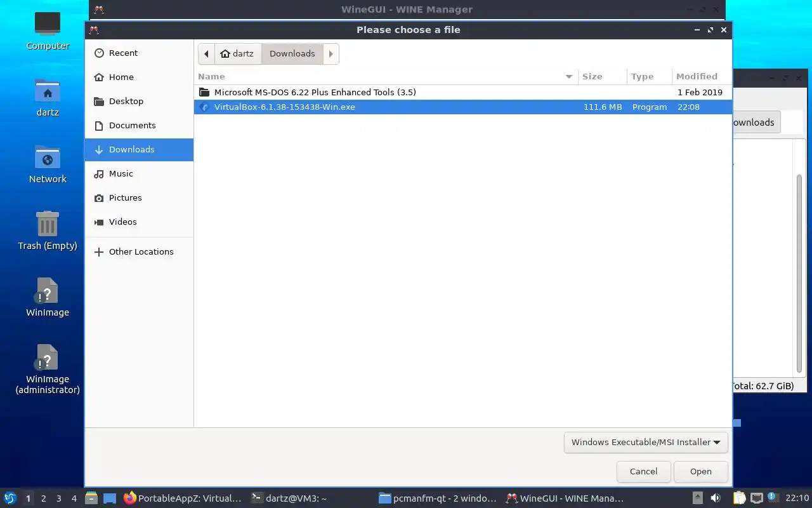Switch to workspace 3 in the pager
Viewport: 812px width, 508px height.
tap(59, 498)
